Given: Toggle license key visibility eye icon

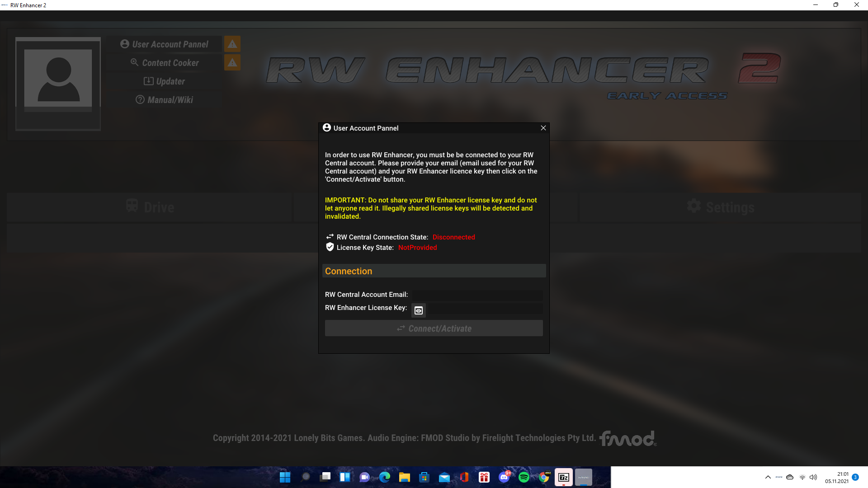Looking at the screenshot, I should tap(419, 310).
